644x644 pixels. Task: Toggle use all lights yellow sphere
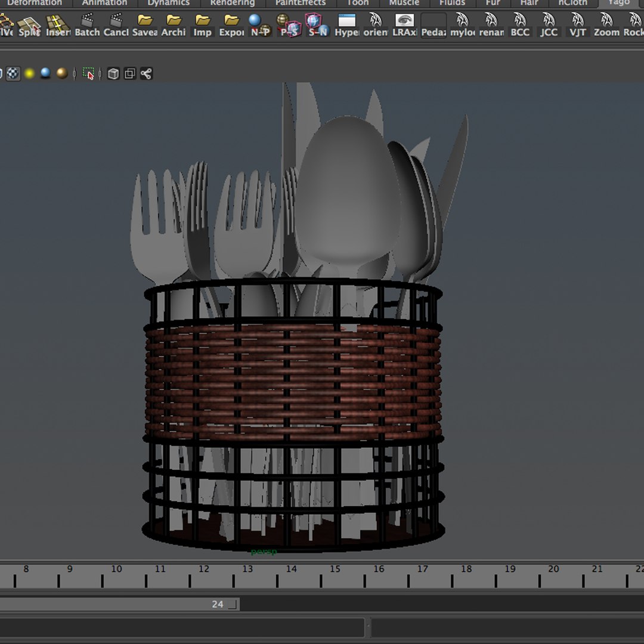pos(29,73)
